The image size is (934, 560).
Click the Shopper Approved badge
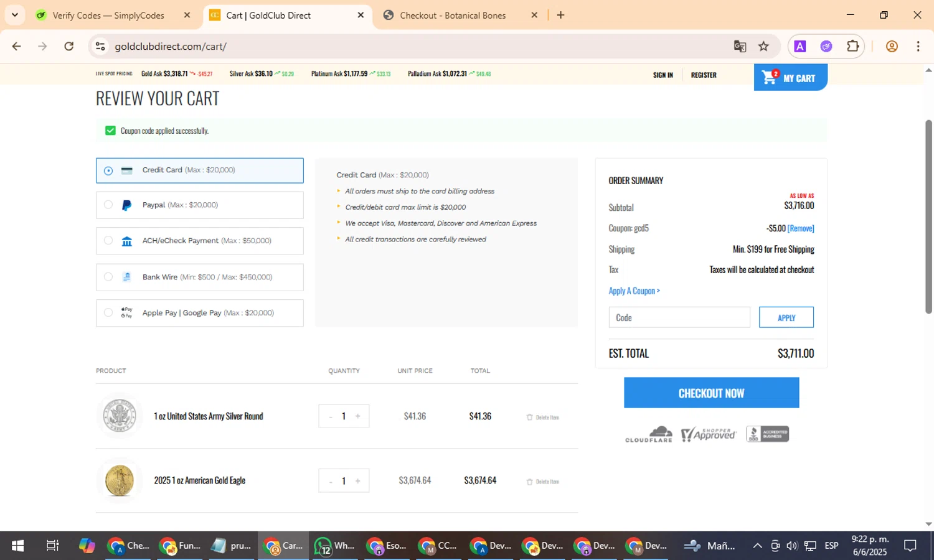tap(709, 434)
